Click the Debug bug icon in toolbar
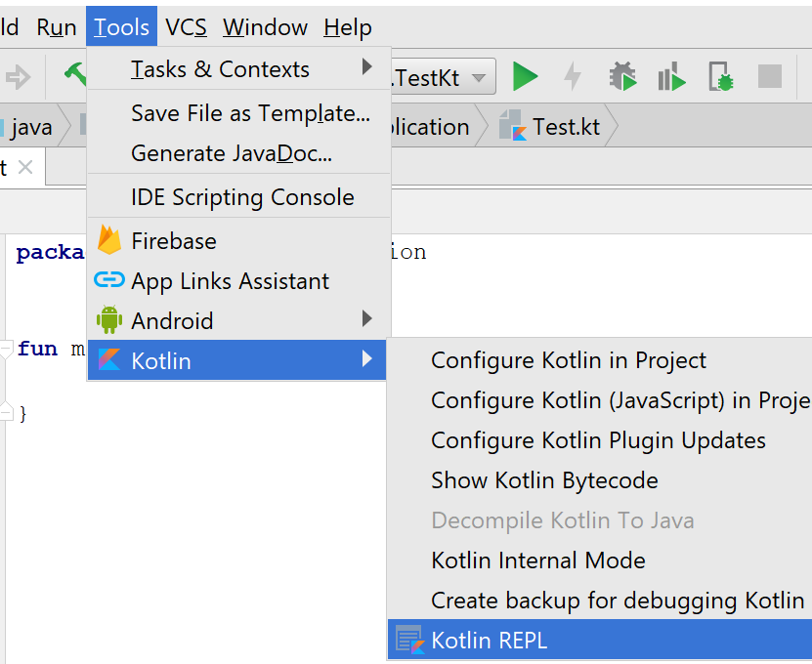The image size is (812, 664). pyautogui.click(x=622, y=77)
